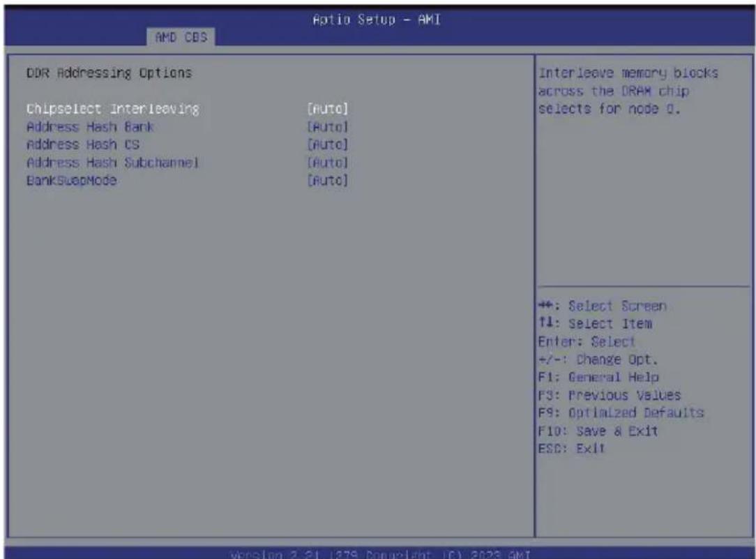Click the Interleave memory blocks help text

628,91
